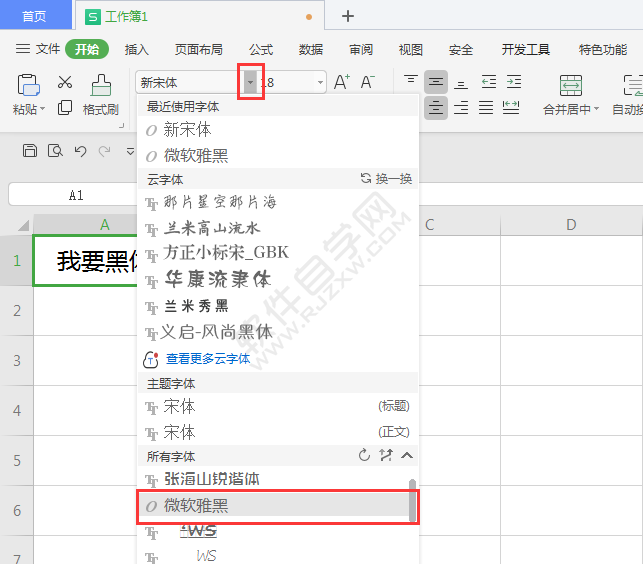Select cloud font 兰米高山流水
This screenshot has height=564, width=643.
[278, 228]
